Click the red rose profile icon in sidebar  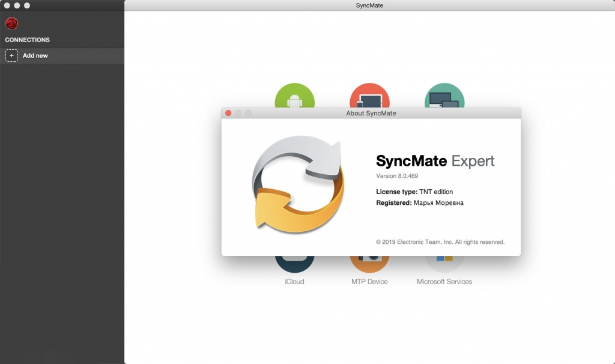click(x=12, y=23)
